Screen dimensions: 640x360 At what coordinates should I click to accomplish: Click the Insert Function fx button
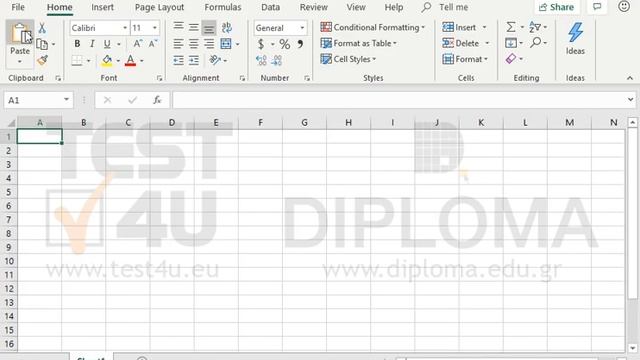157,100
